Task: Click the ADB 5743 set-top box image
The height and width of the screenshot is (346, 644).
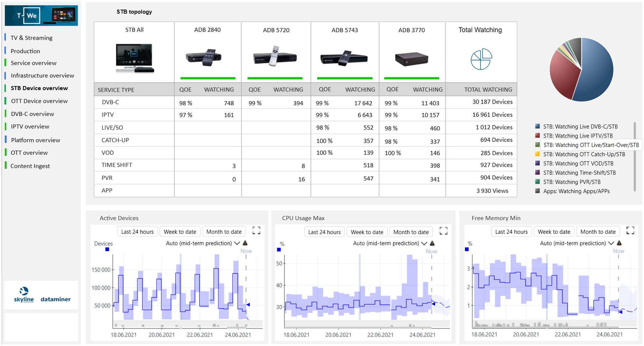Action: 344,58
